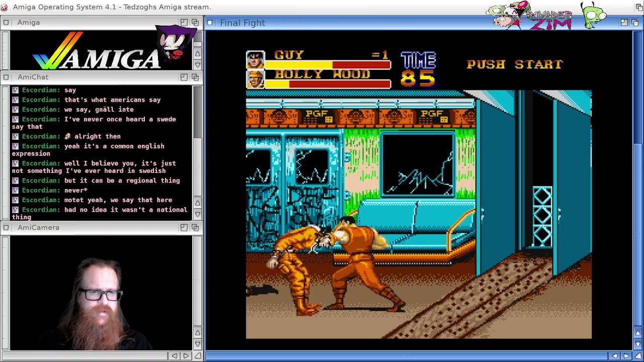Click the chat message "motet yeah, we say that here"
Screen dimensions: 644x362
coord(118,200)
